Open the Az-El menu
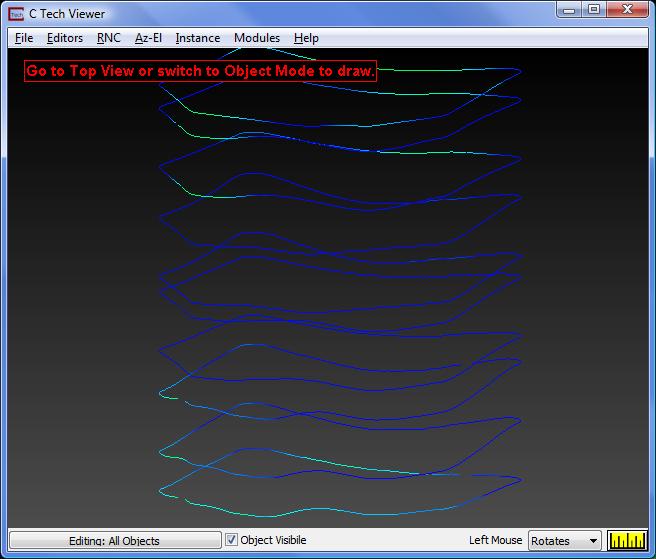The image size is (656, 559). click(x=148, y=38)
